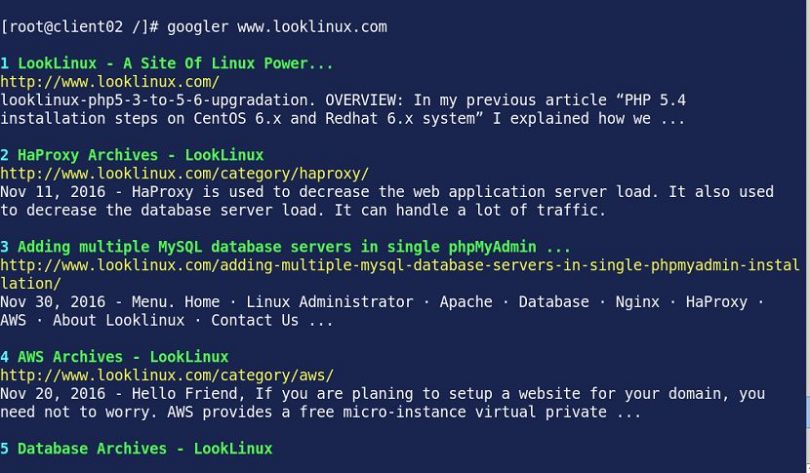Viewport: 810px width, 473px height.
Task: Open result title 'HaProxy Archives - LookLinux'
Action: point(141,155)
